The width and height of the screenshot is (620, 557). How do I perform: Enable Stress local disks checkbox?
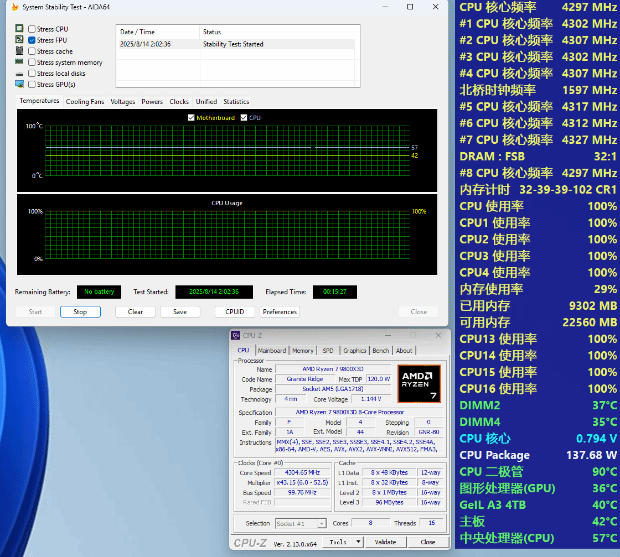coord(32,73)
